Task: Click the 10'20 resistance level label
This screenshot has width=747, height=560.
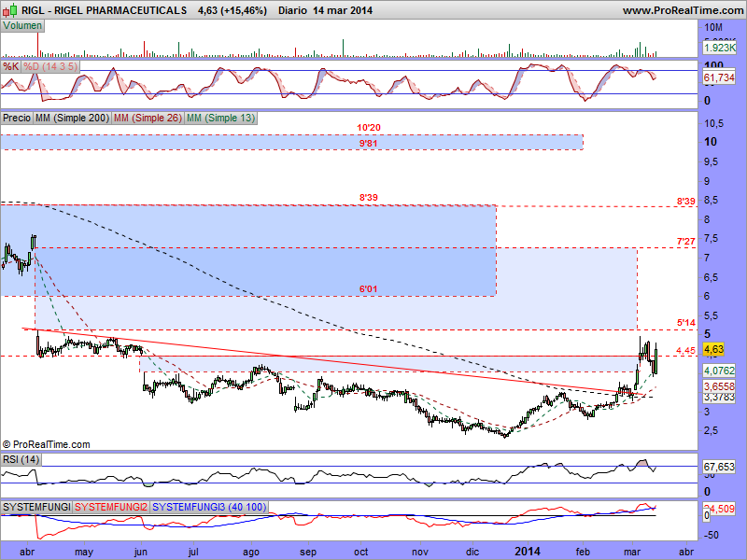Action: 369,128
